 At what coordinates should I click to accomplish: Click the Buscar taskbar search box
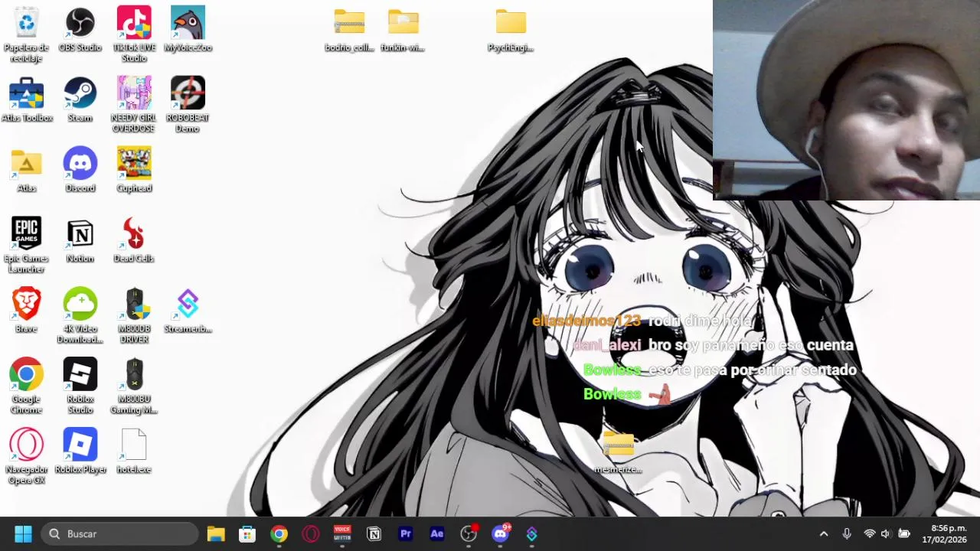pyautogui.click(x=119, y=533)
